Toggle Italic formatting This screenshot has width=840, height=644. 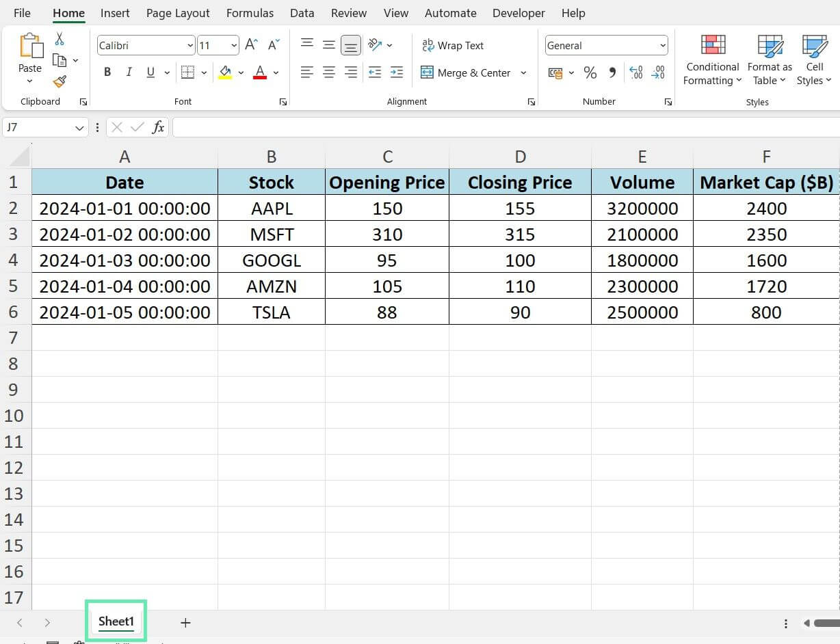(x=128, y=72)
